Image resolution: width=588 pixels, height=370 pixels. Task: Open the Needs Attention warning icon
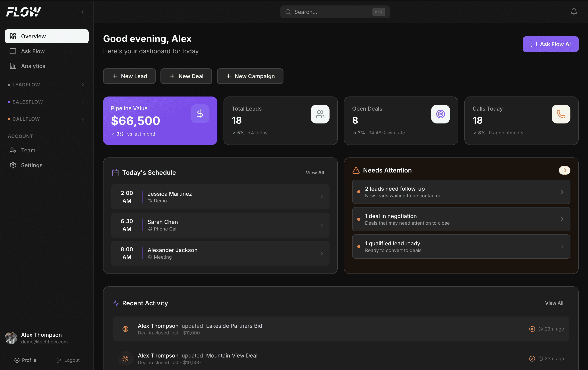[356, 170]
